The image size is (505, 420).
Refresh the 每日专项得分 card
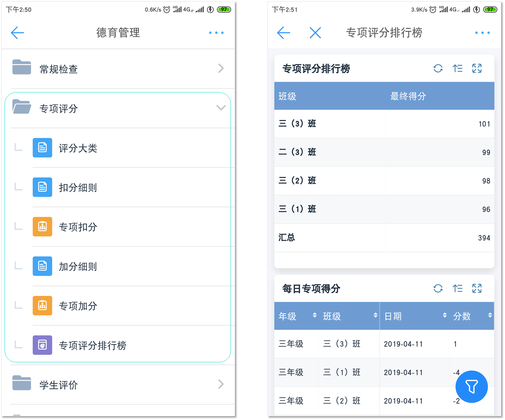tap(438, 288)
